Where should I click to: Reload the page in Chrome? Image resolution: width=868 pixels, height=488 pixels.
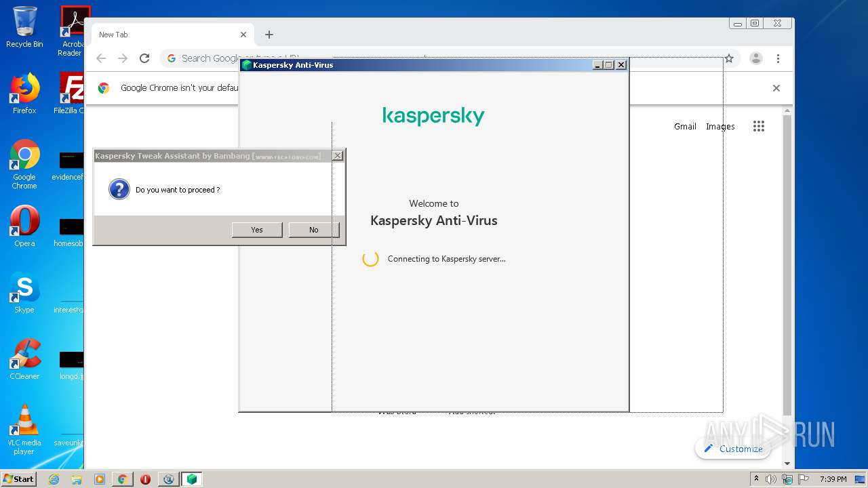(144, 58)
